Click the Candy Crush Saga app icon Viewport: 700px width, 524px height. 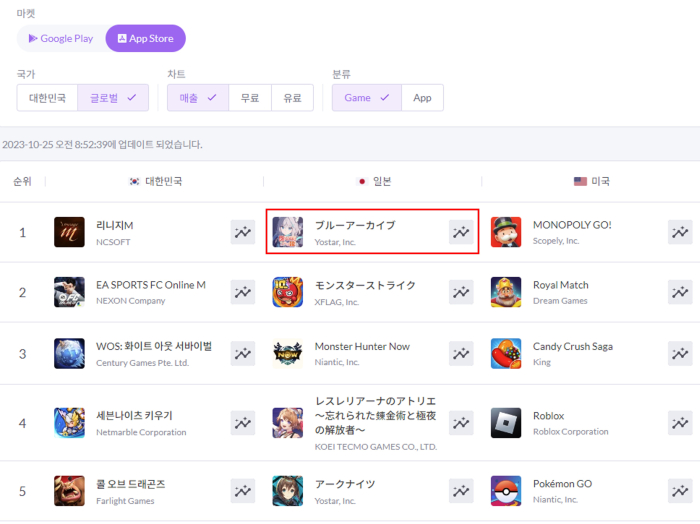[x=506, y=353]
